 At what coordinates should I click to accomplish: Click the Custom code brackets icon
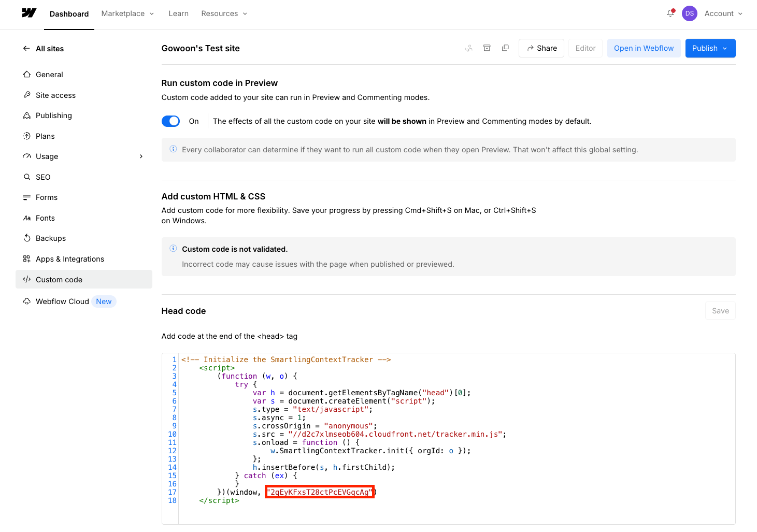[27, 279]
